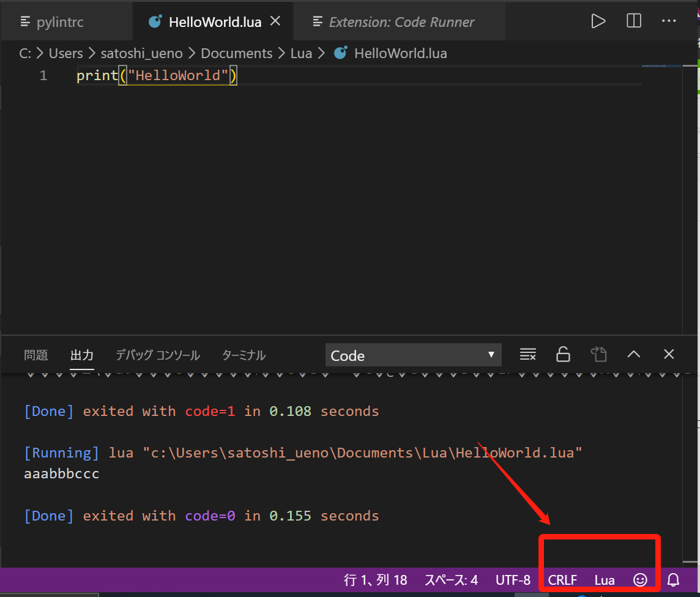This screenshot has height=597, width=700.
Task: Run the code with the play icon
Action: (598, 20)
